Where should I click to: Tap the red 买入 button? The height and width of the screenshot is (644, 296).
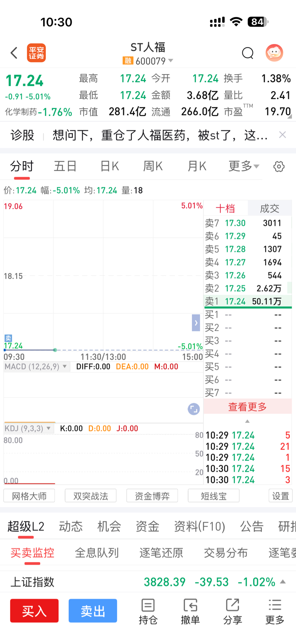(34, 611)
